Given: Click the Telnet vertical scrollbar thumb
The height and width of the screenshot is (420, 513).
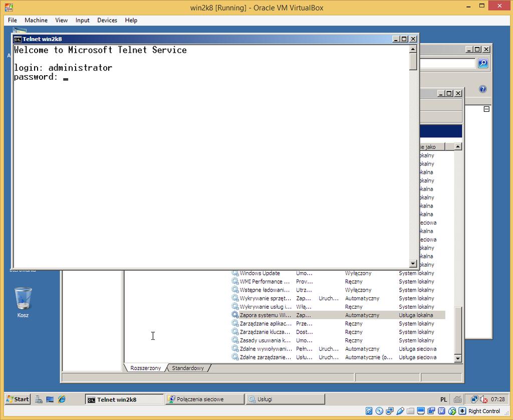Looking at the screenshot, I should (413, 62).
